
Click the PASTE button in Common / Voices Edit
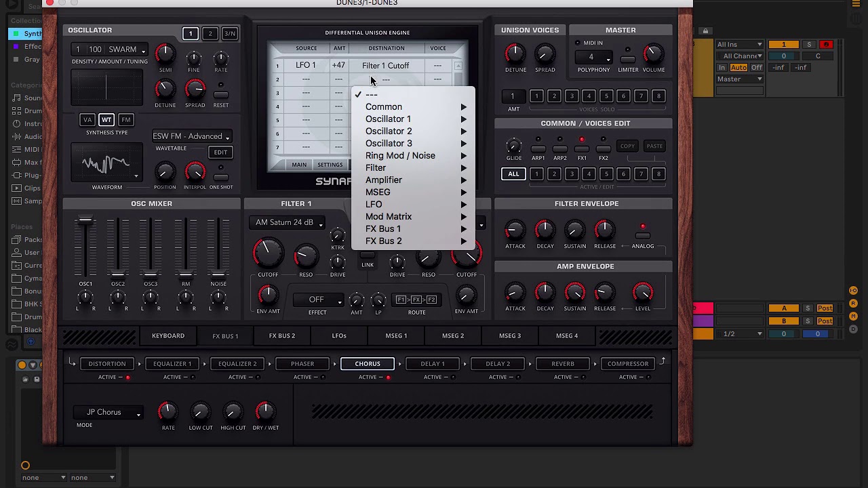[x=654, y=146]
